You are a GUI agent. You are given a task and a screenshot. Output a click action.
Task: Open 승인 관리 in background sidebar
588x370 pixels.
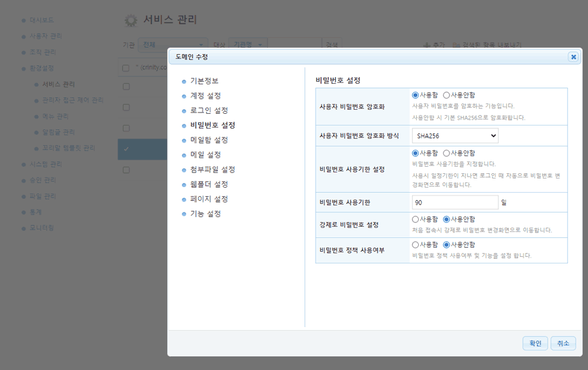[42, 180]
